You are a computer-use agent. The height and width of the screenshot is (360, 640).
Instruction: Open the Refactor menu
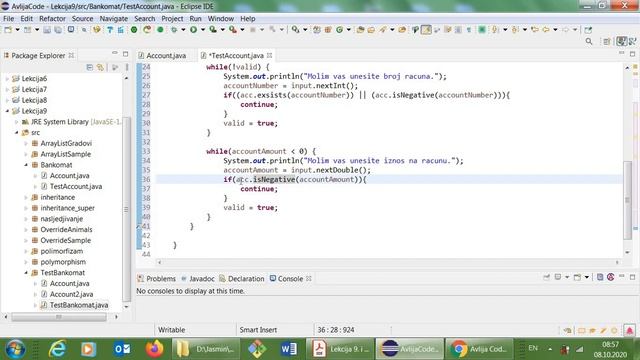pos(52,18)
